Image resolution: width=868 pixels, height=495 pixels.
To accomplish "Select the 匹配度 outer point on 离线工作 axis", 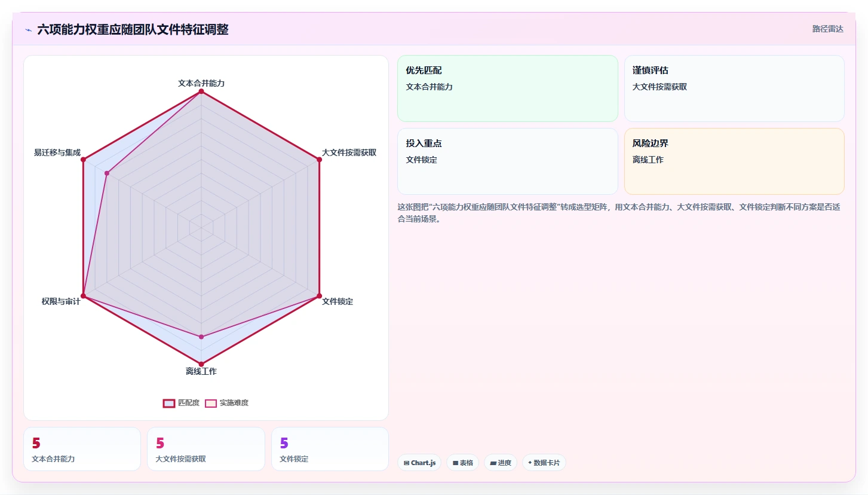I will (x=201, y=364).
